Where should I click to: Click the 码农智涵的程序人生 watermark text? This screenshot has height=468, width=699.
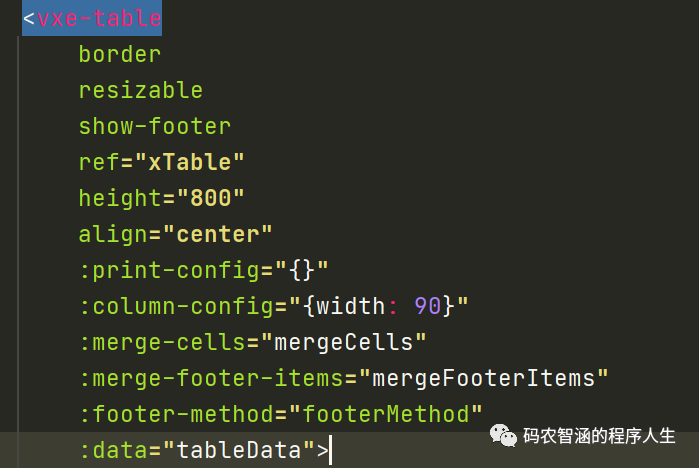[x=600, y=437]
